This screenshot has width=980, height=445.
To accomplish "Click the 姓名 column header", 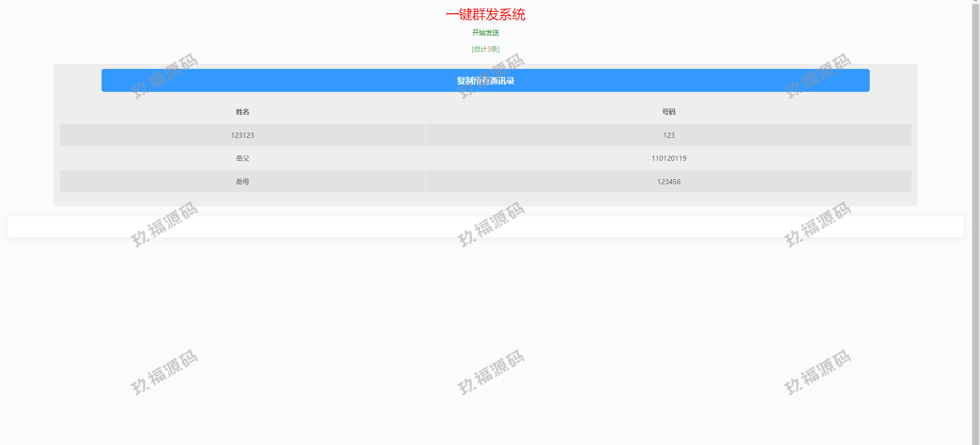I will (x=242, y=112).
